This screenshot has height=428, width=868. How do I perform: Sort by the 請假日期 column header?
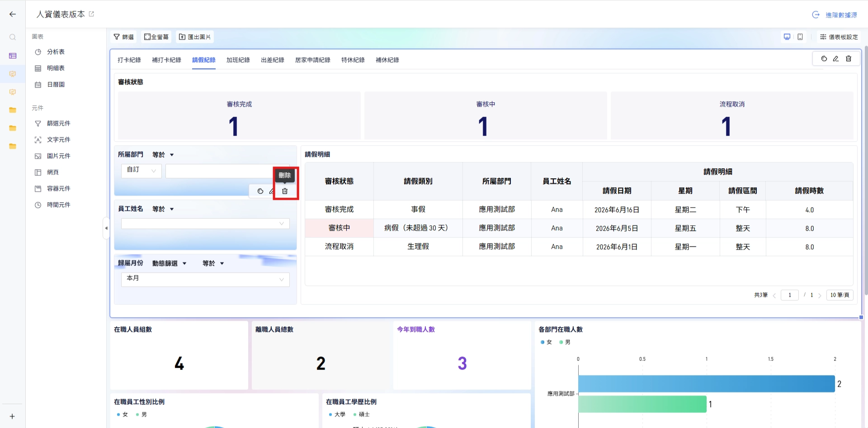pos(617,191)
